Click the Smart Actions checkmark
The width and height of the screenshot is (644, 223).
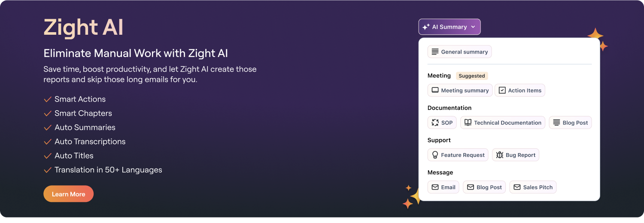point(48,99)
